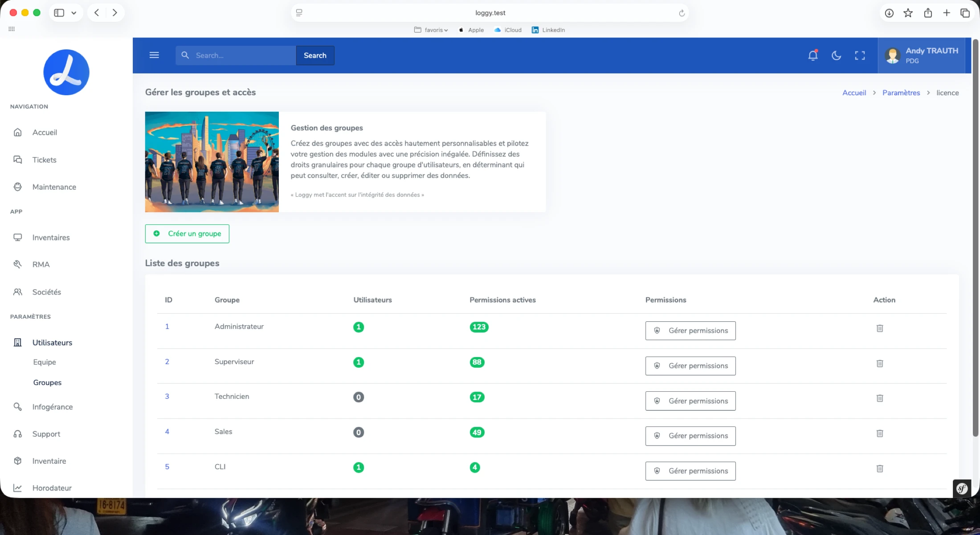Image resolution: width=980 pixels, height=535 pixels.
Task: Click the Inventaire box icon in the sidebar
Action: click(17, 461)
